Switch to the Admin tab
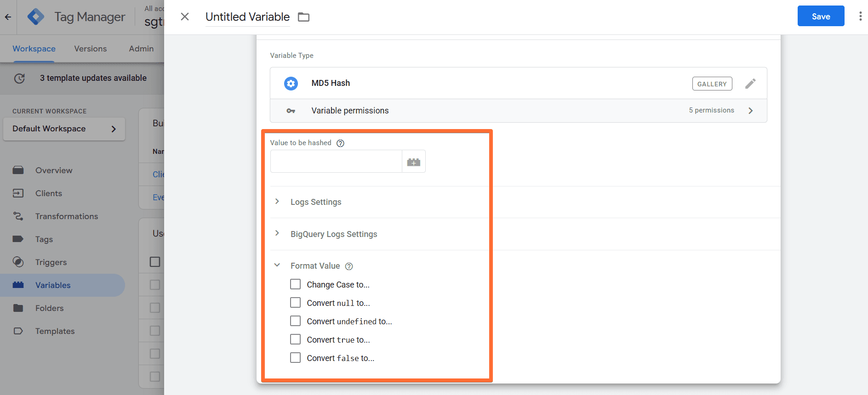Image resolution: width=868 pixels, height=395 pixels. [x=141, y=49]
